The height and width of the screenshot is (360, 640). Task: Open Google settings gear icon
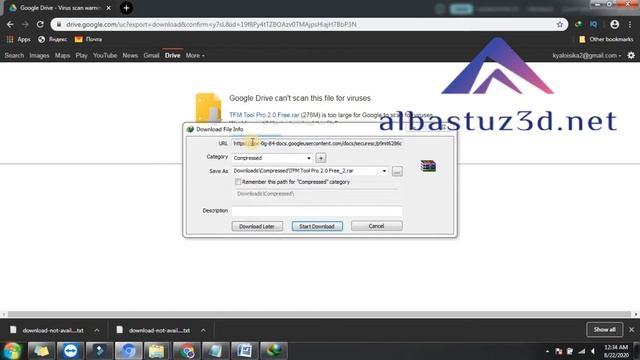tap(631, 55)
